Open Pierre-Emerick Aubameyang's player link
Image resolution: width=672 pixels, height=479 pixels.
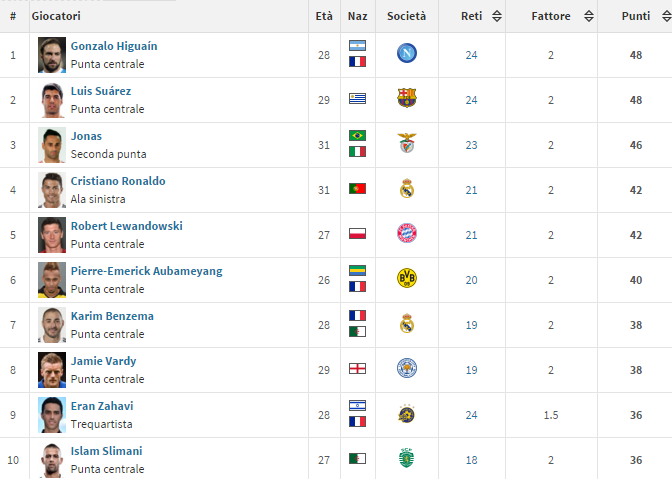pyautogui.click(x=147, y=271)
